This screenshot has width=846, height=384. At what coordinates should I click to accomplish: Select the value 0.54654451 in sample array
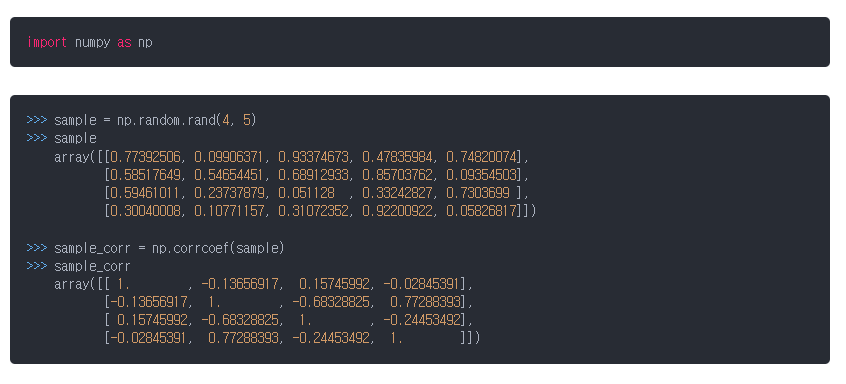[230, 175]
